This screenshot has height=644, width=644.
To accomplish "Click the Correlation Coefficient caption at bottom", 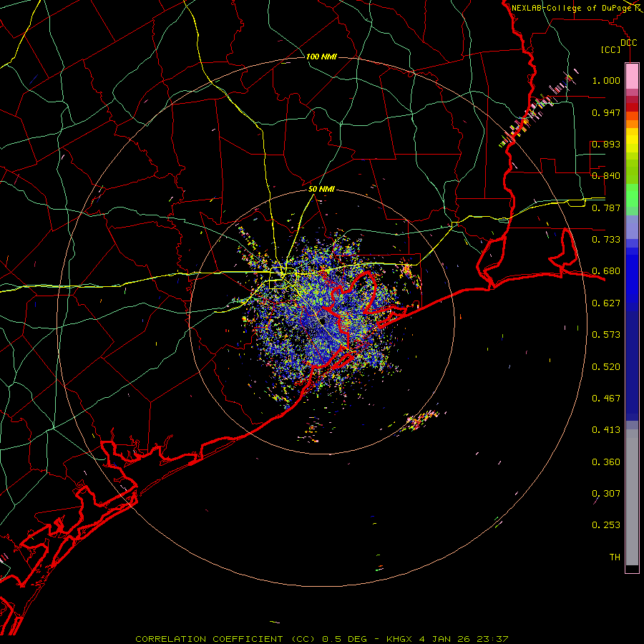I will [322, 639].
